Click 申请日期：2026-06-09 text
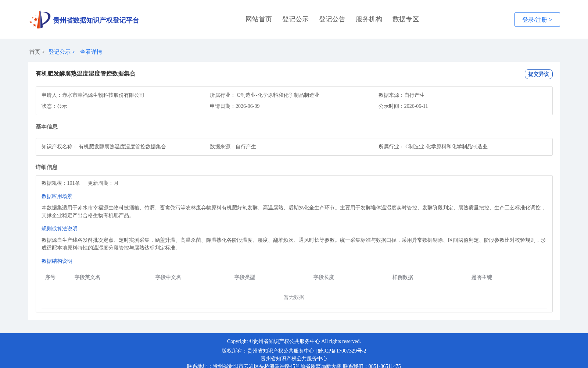Image resolution: width=588 pixels, height=368 pixels. tap(235, 106)
